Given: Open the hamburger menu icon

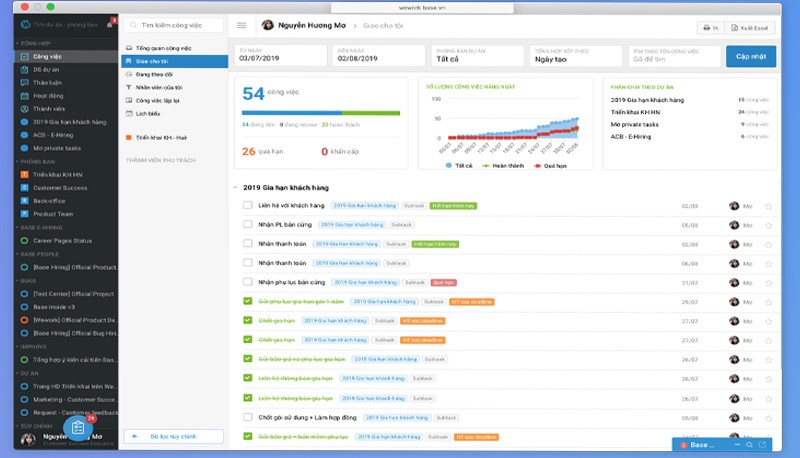Looking at the screenshot, I should pos(242,26).
